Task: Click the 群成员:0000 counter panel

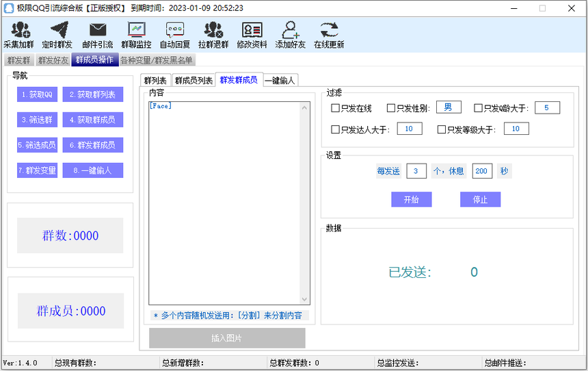Action: pyautogui.click(x=70, y=311)
